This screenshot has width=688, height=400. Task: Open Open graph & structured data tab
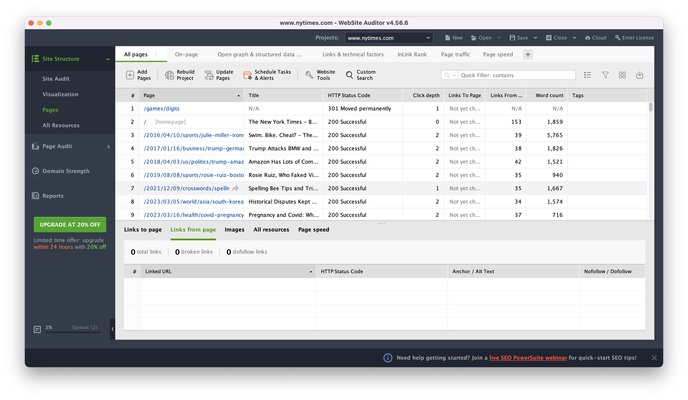click(x=259, y=54)
